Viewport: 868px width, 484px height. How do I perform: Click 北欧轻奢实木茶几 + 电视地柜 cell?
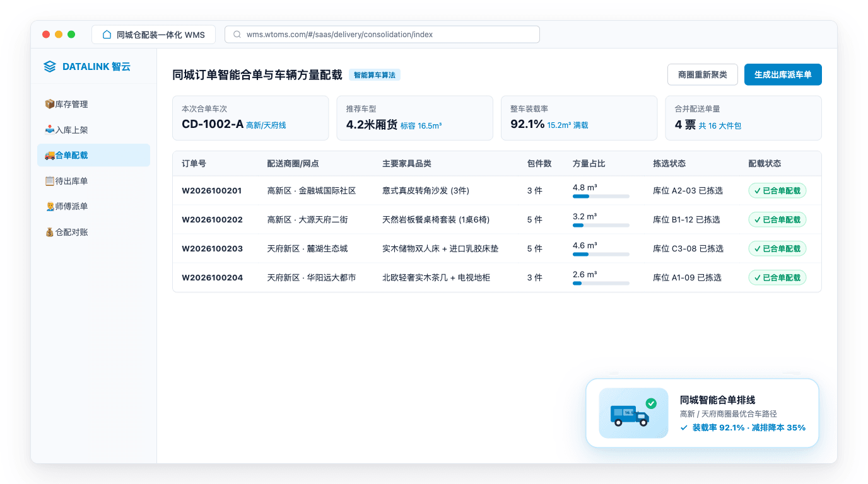pos(436,277)
